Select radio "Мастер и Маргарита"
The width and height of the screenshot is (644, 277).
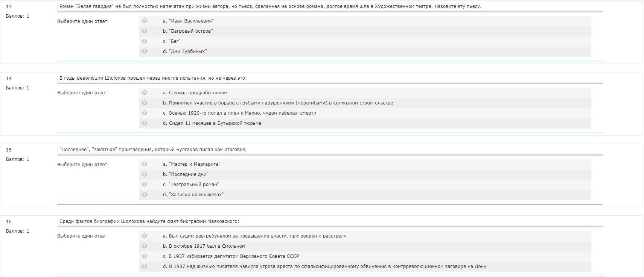[145, 164]
